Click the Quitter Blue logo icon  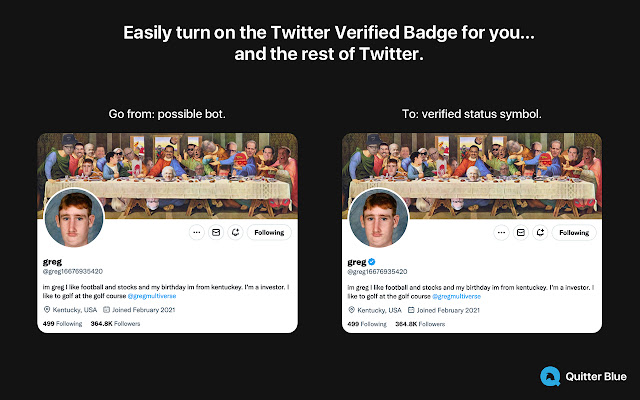click(549, 376)
